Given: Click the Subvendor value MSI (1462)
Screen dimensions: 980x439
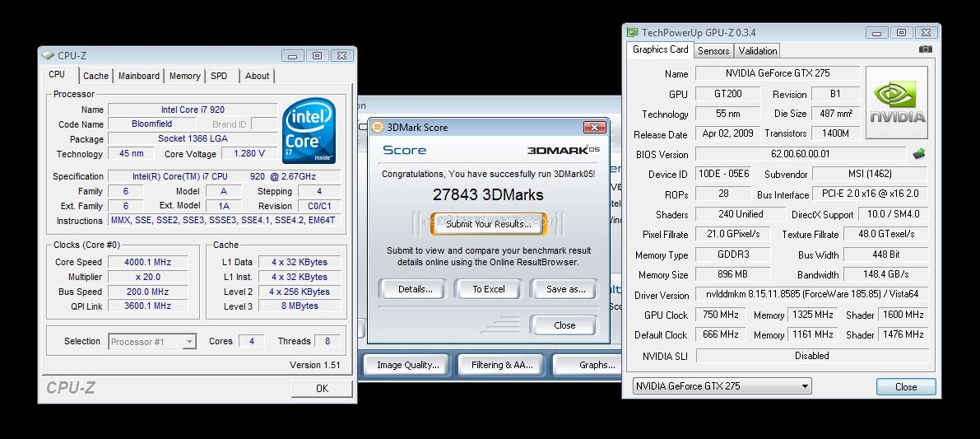Looking at the screenshot, I should (870, 174).
